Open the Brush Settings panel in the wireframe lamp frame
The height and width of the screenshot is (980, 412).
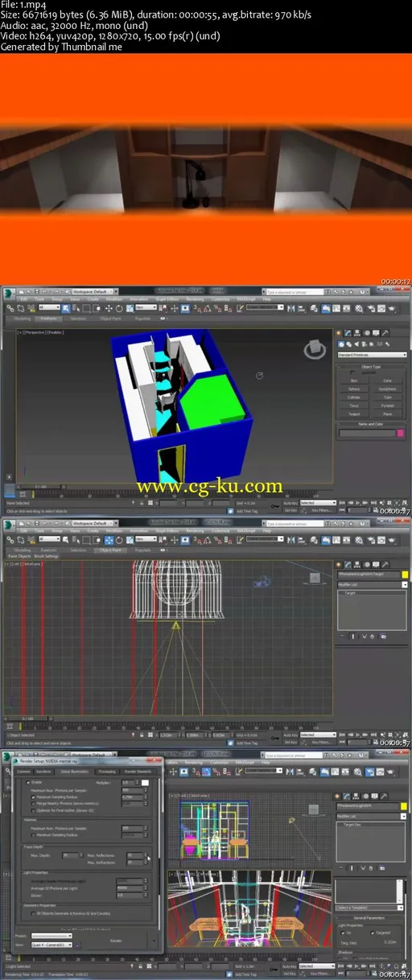point(46,556)
